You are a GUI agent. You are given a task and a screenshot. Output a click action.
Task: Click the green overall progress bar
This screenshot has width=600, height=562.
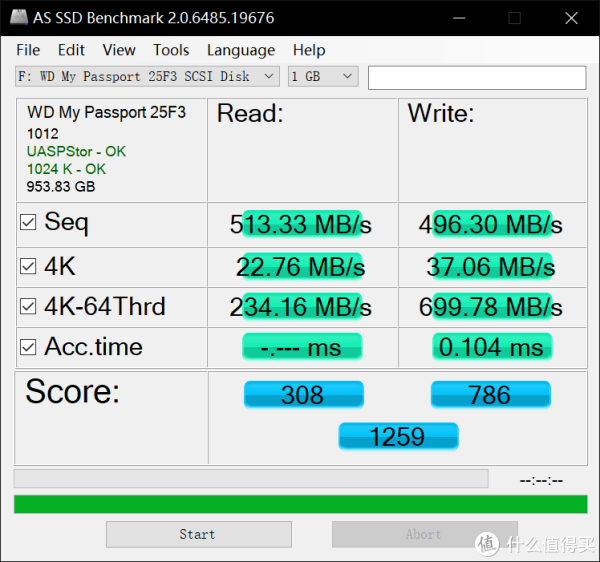[x=301, y=504]
